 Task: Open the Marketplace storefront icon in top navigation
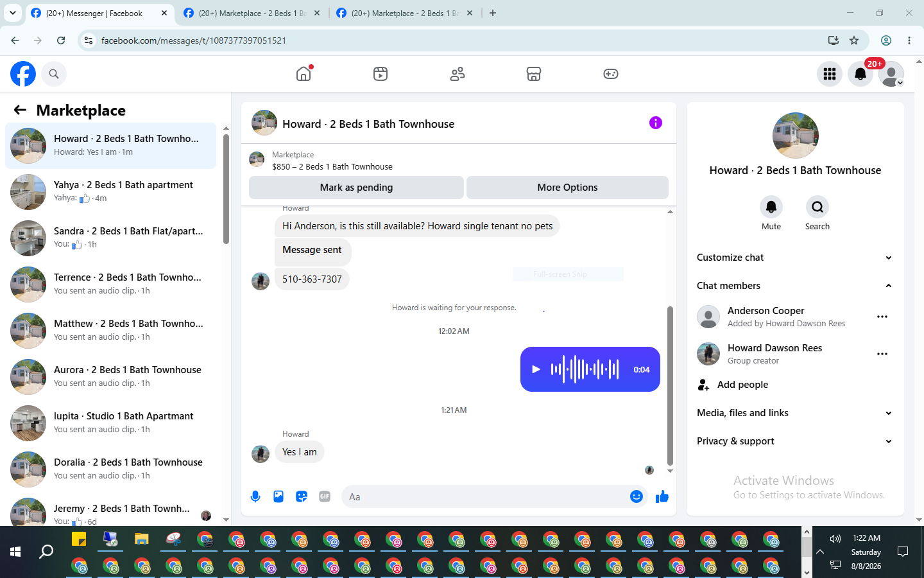point(534,74)
